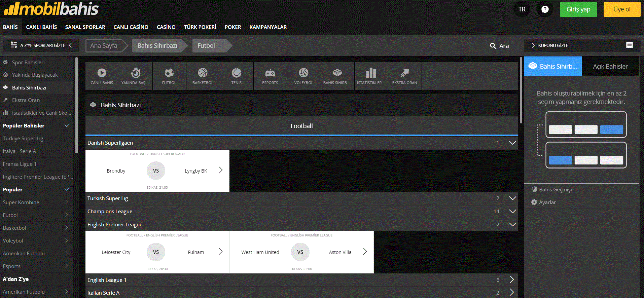Open SANAL SPORLAR menu item
Image resolution: width=644 pixels, height=298 pixels.
(85, 27)
